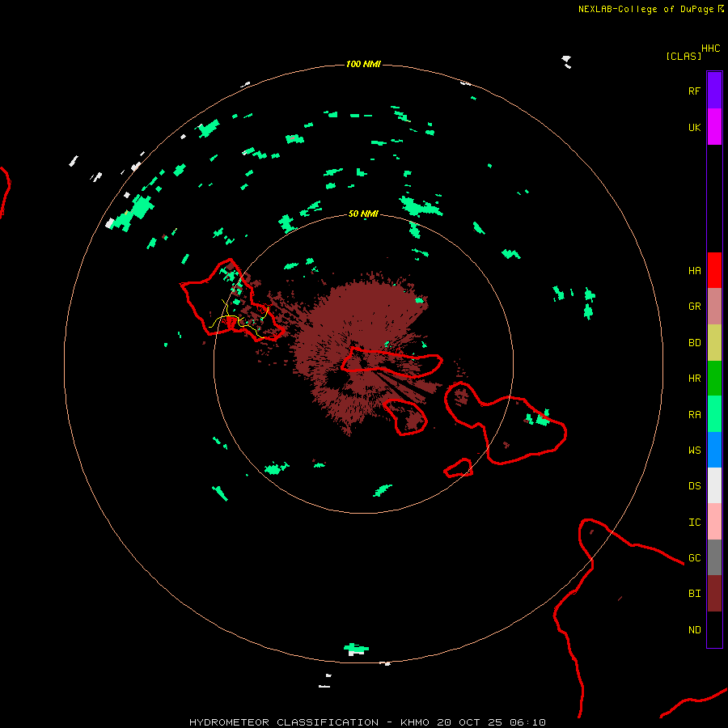The image size is (728, 728).
Task: Click the GC legend label
Action: (694, 557)
